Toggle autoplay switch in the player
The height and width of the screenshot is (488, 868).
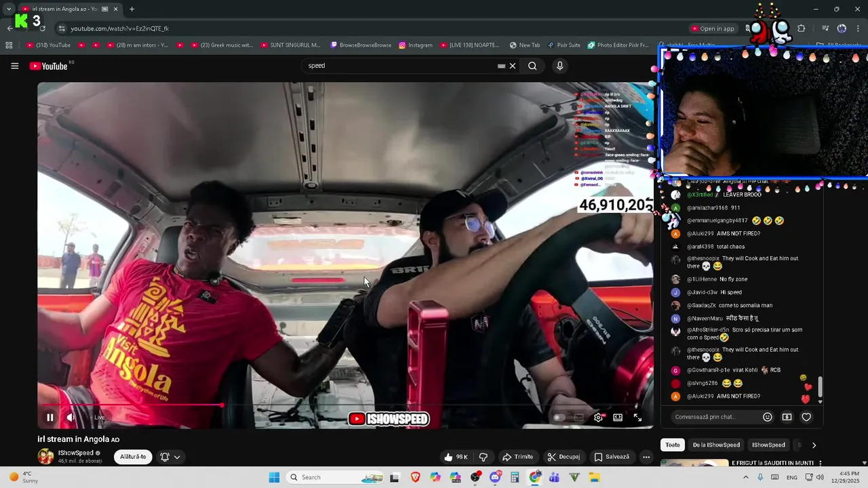(559, 418)
